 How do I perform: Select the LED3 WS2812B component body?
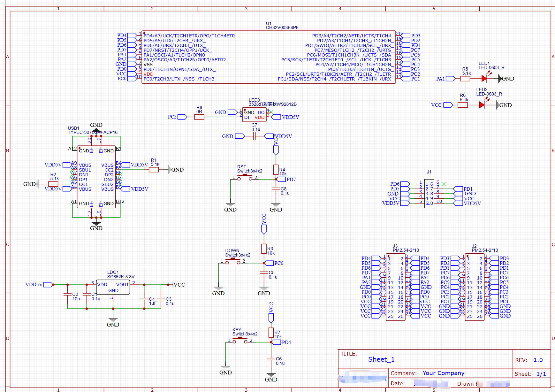[254, 115]
